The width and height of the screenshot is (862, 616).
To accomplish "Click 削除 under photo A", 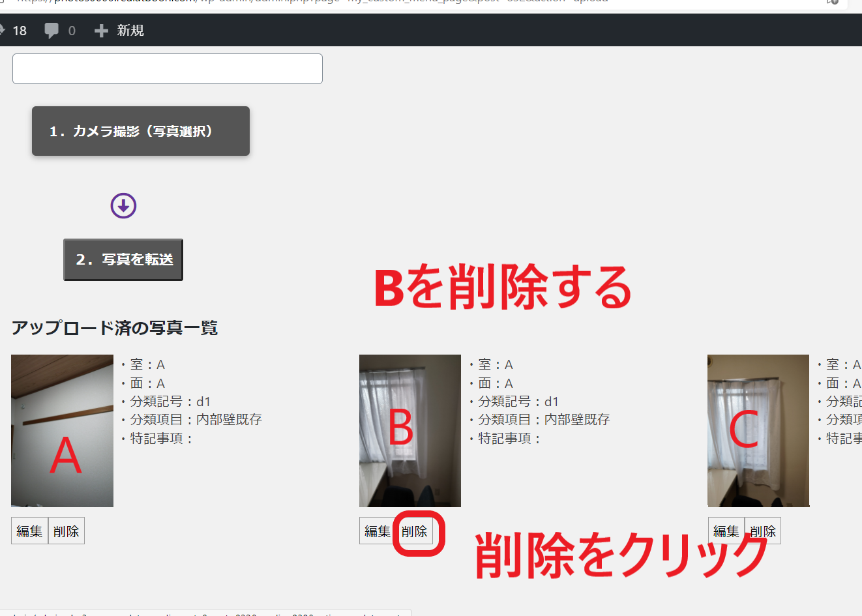I will point(67,531).
